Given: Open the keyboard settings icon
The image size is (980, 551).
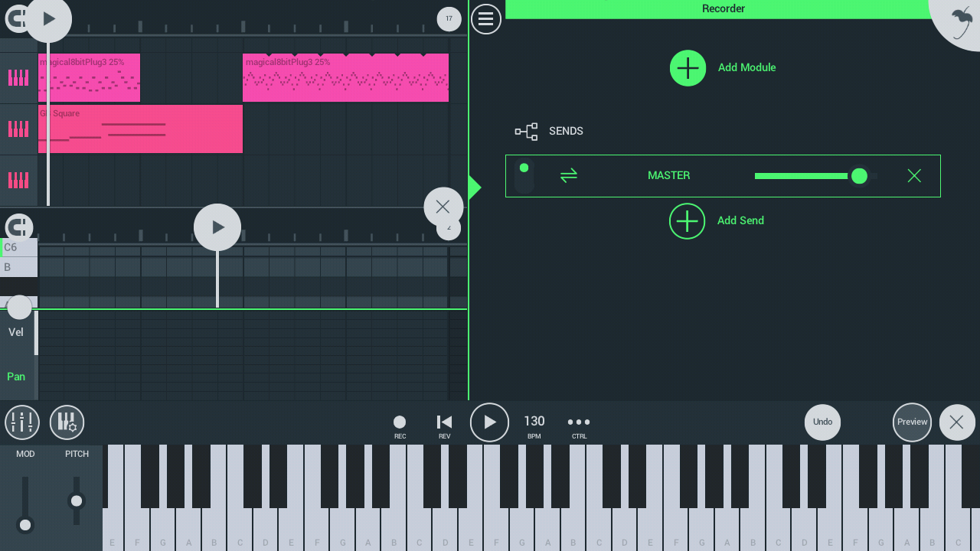Looking at the screenshot, I should click(67, 422).
